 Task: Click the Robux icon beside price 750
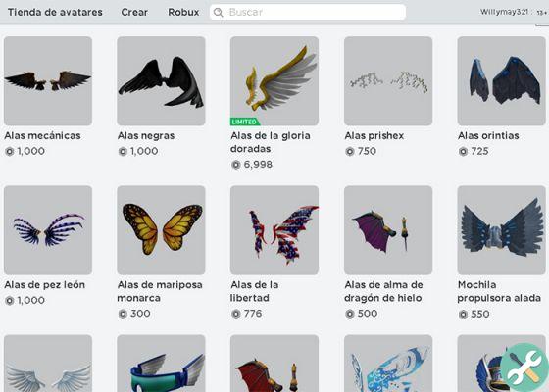tap(350, 151)
